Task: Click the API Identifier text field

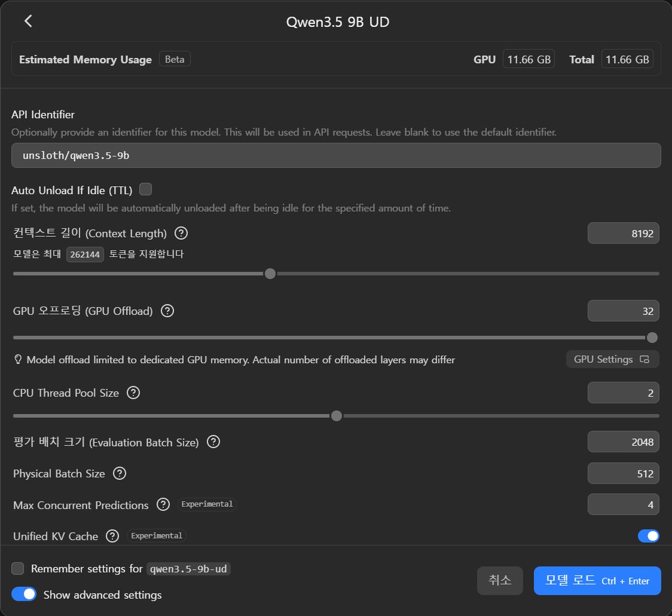Action: pos(336,156)
